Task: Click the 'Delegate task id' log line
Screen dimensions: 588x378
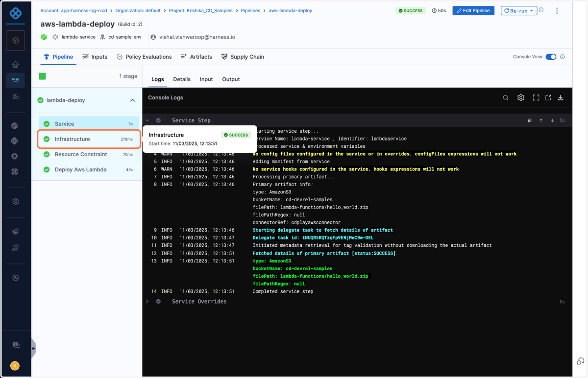Action: tap(313, 237)
